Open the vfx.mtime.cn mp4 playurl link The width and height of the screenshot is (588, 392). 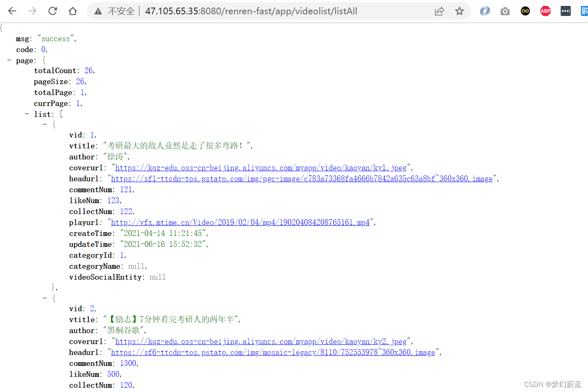240,222
